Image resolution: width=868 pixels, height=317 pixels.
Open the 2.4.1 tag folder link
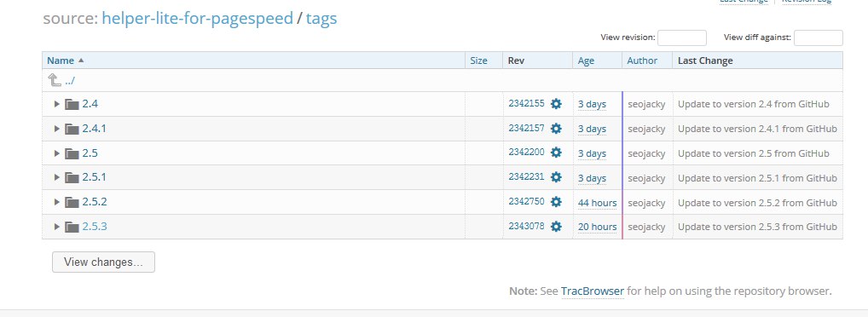94,129
